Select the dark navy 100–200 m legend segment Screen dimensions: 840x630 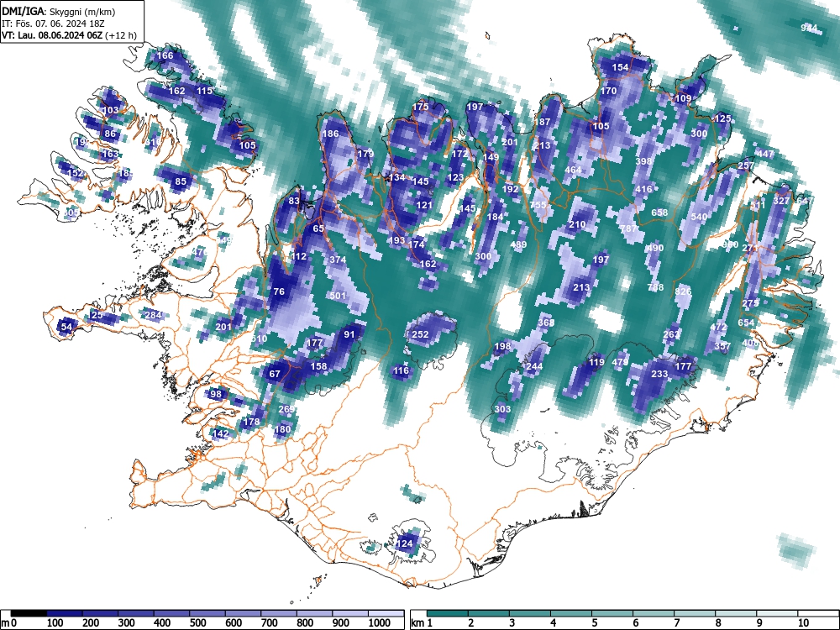(x=65, y=613)
